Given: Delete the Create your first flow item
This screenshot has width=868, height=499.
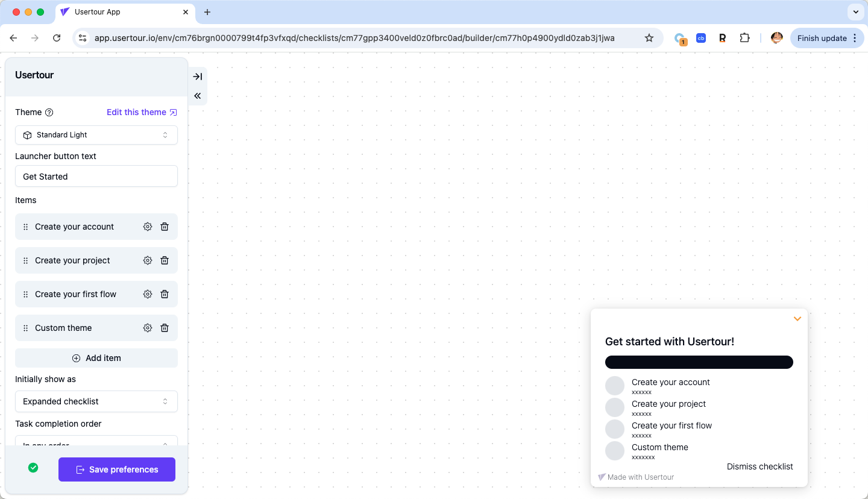Looking at the screenshot, I should pyautogui.click(x=165, y=294).
